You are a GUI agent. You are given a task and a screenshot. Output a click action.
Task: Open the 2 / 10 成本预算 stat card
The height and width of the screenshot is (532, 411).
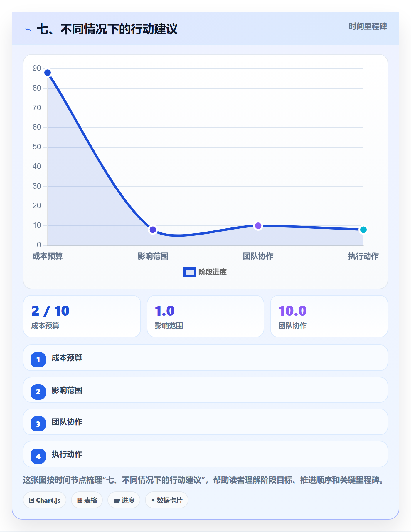point(82,316)
